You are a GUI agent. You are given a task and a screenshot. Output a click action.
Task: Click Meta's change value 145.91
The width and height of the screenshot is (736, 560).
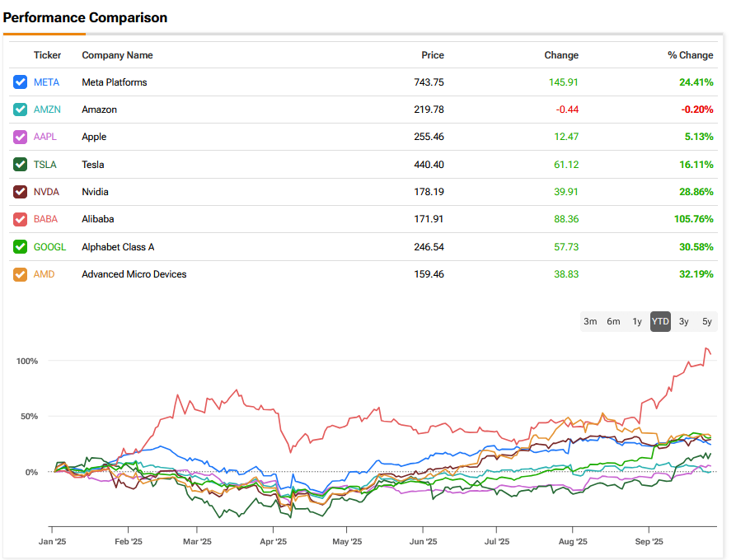coord(564,82)
